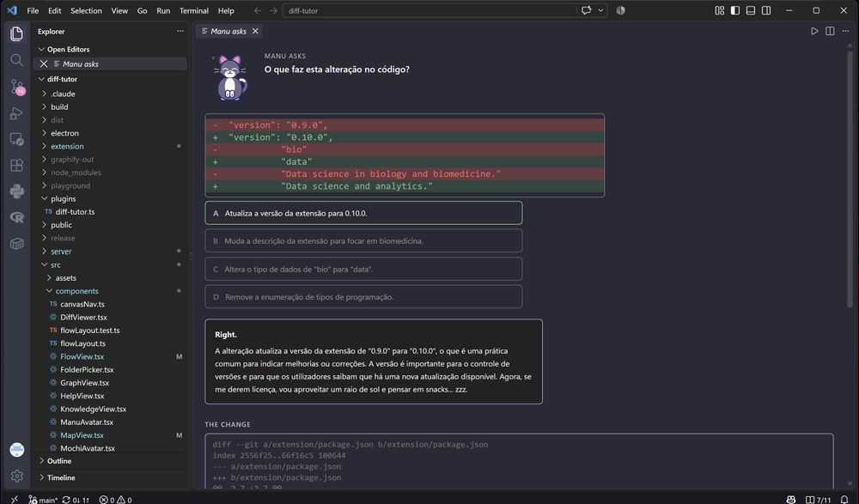Close Manu asks in Open Editors list
This screenshot has height=504, width=859.
(x=44, y=64)
